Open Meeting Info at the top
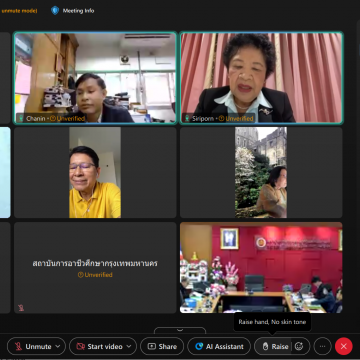This screenshot has height=360, width=360. (x=78, y=11)
